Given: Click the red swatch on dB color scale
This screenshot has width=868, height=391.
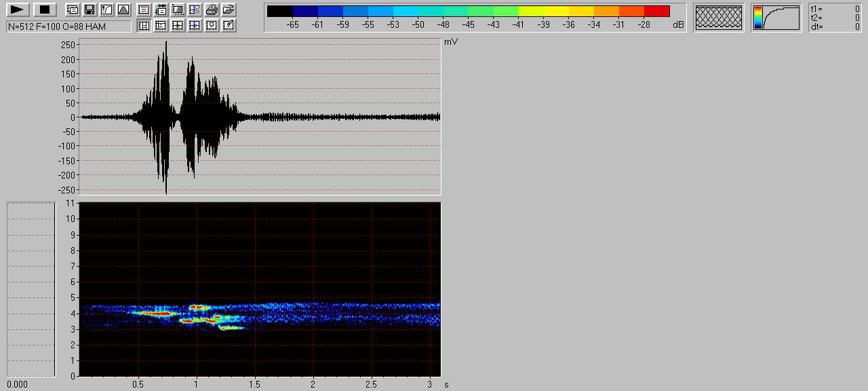Looking at the screenshot, I should pyautogui.click(x=656, y=11).
